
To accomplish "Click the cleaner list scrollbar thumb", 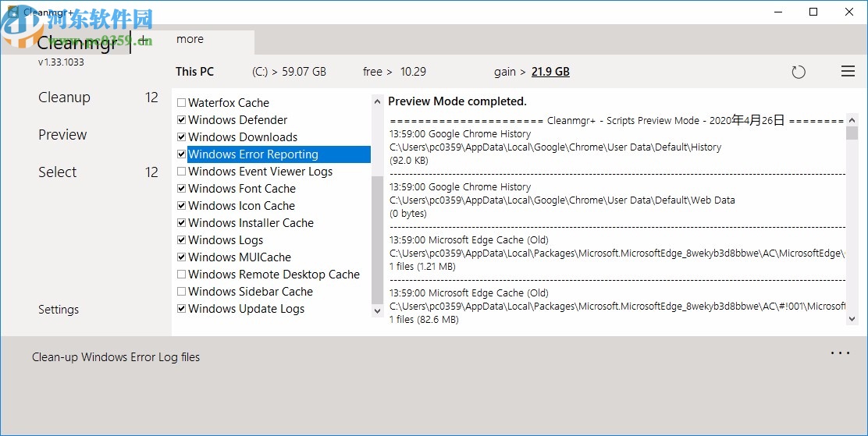I will tap(377, 240).
